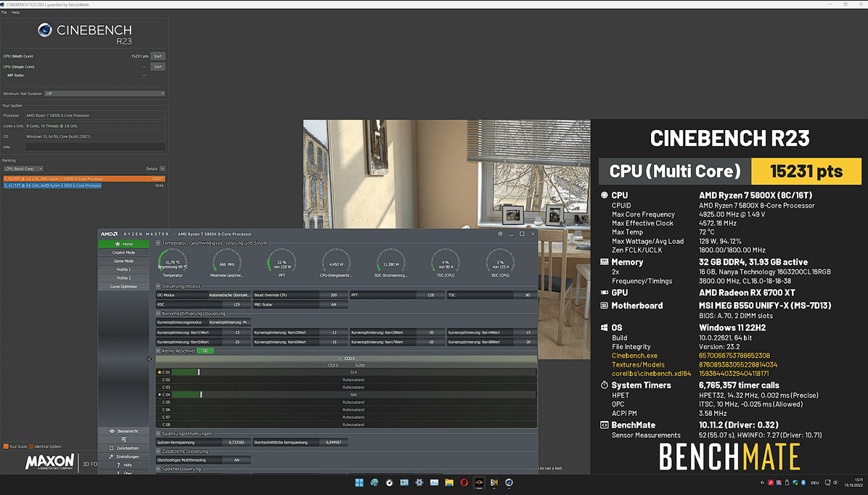Select the orange Ryzen 7 5800X ranking row
This screenshot has width=868, height=495.
coord(84,179)
